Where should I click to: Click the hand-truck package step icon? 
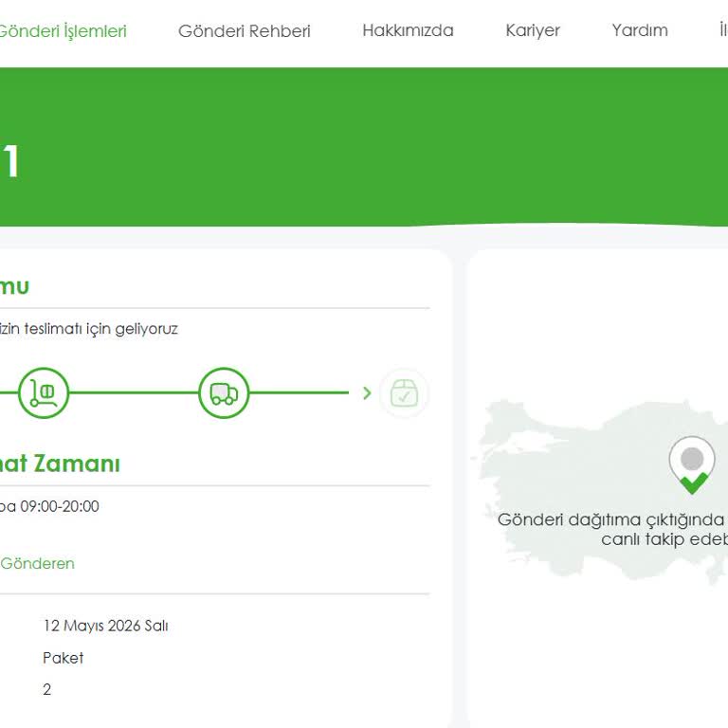(44, 392)
